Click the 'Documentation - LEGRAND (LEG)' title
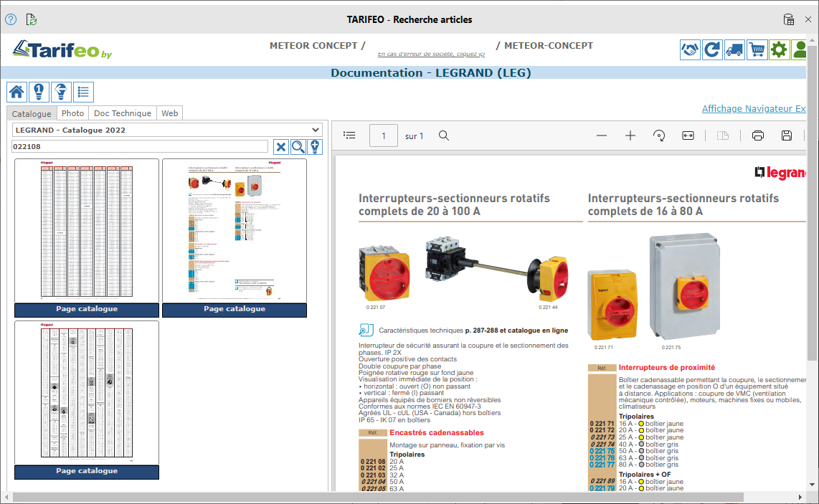 (431, 73)
